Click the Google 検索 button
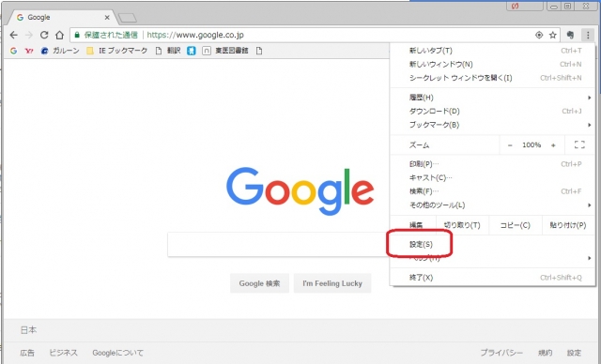The width and height of the screenshot is (601, 364). [x=259, y=283]
